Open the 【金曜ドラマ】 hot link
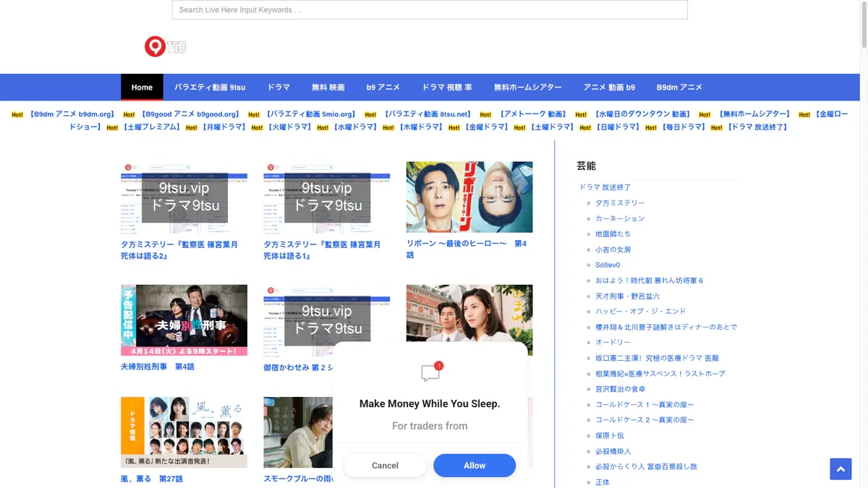Viewport: 868px width, 488px height. [486, 127]
